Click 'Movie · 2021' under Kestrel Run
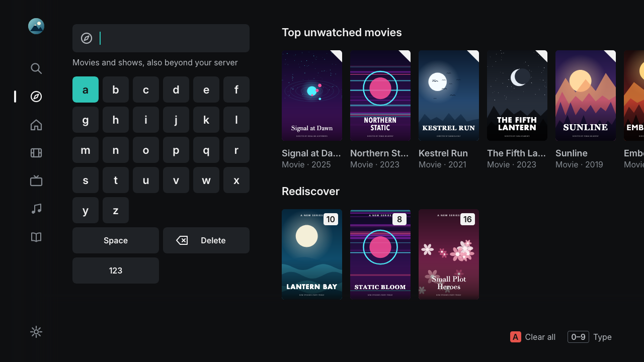The image size is (644, 362). [442, 164]
